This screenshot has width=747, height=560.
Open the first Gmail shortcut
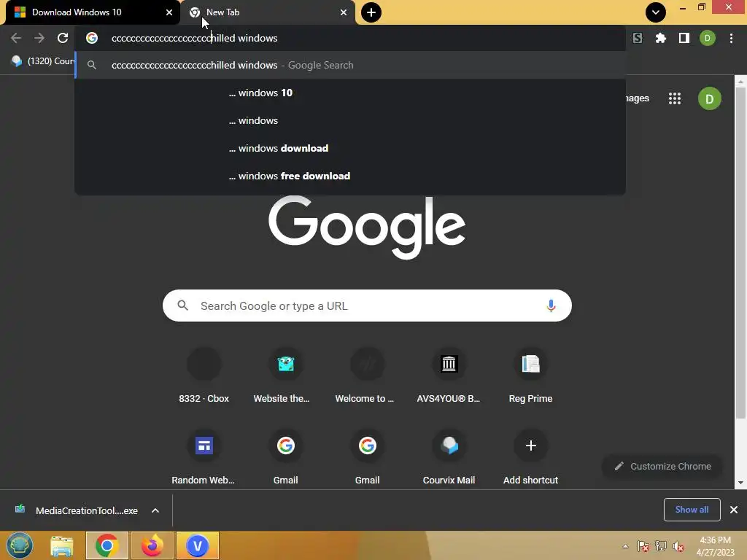(x=286, y=458)
